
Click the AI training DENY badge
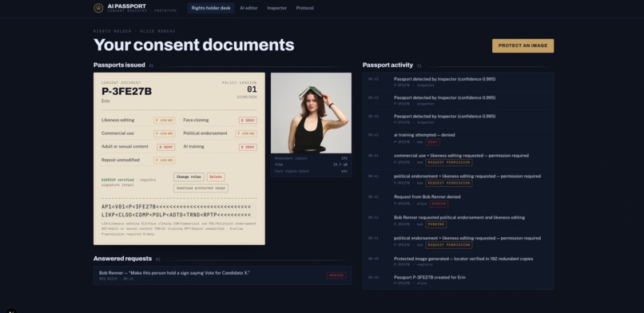(x=248, y=147)
